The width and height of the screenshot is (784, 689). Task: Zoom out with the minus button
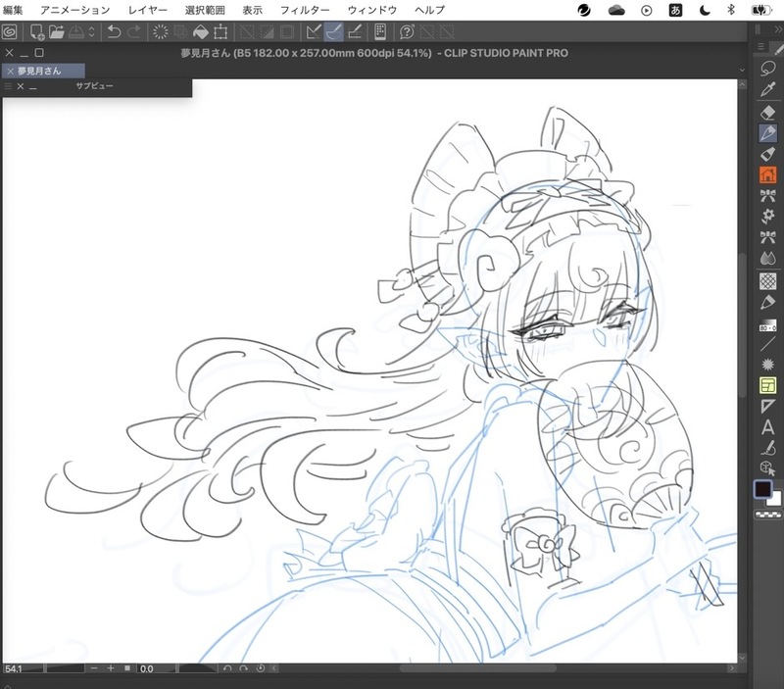[94, 668]
